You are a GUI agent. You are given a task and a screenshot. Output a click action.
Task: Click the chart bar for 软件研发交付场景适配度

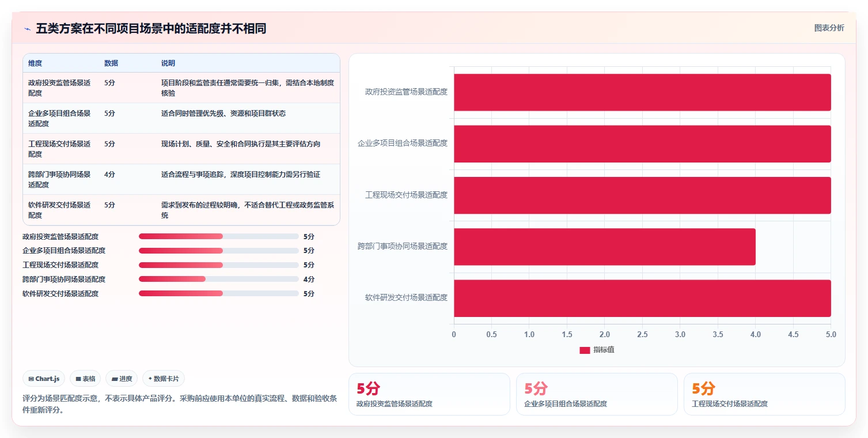click(642, 298)
